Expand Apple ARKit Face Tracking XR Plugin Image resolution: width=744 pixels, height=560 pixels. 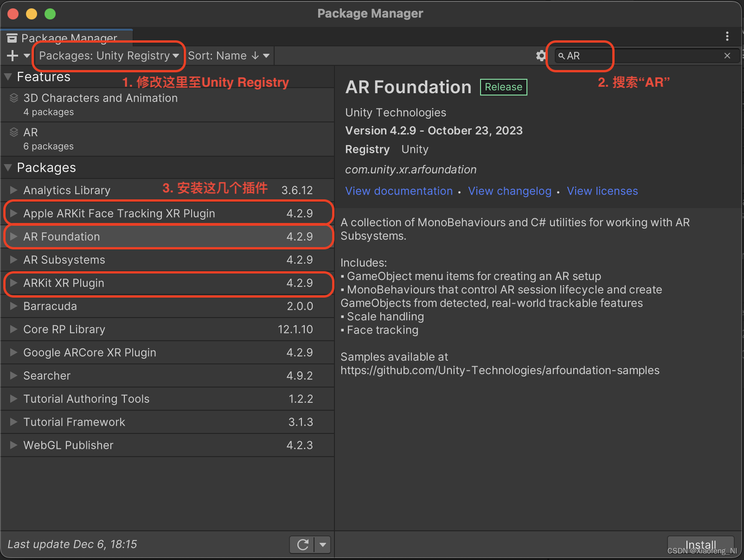point(13,213)
